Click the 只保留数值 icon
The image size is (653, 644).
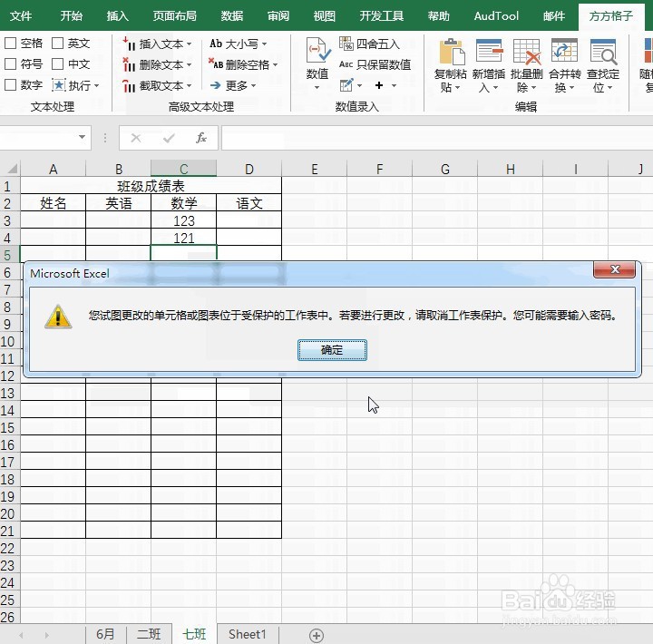tap(346, 64)
